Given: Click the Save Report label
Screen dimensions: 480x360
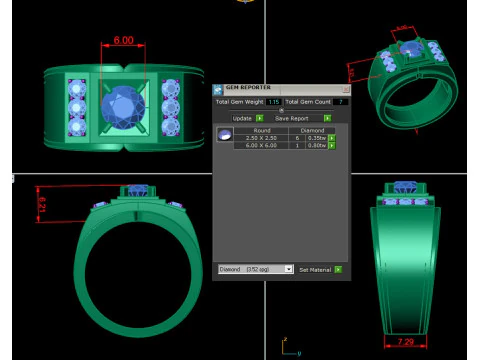Looking at the screenshot, I should coord(292,118).
